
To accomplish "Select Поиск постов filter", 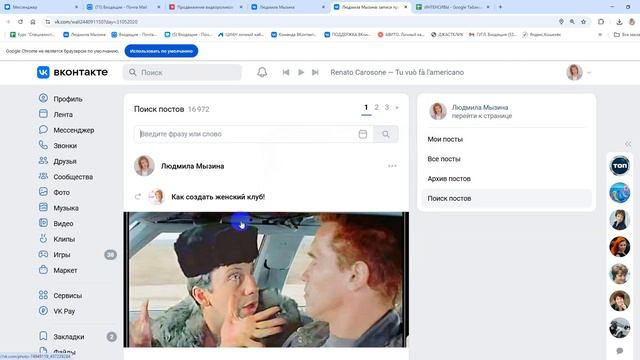I will click(506, 198).
